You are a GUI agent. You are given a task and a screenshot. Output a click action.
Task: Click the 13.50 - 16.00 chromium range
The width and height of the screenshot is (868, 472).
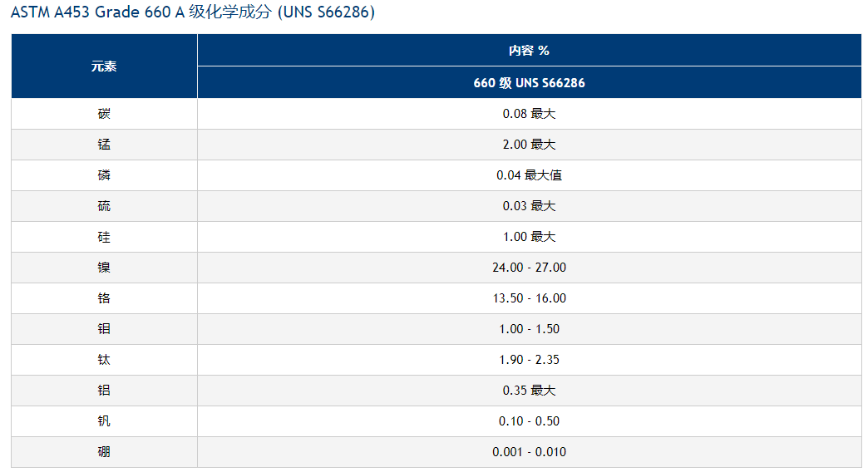530,298
